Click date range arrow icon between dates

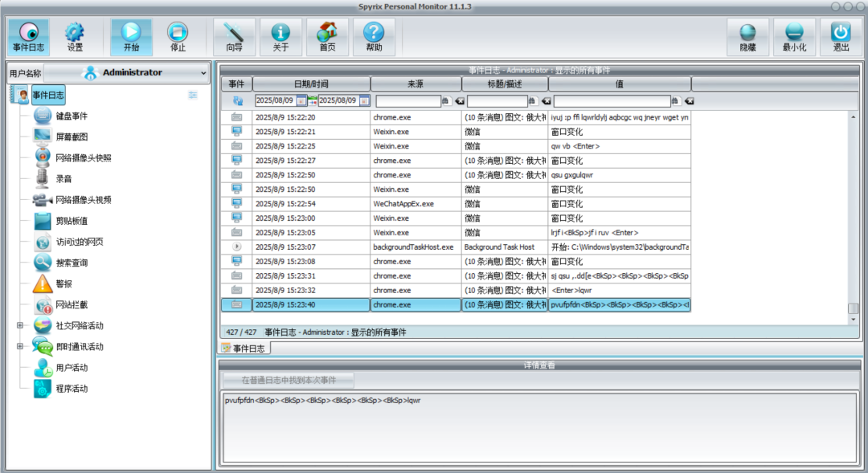pos(313,100)
